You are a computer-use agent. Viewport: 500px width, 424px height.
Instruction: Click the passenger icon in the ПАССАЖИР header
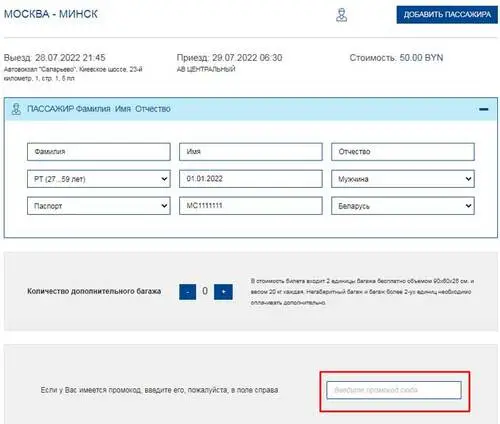coord(16,109)
